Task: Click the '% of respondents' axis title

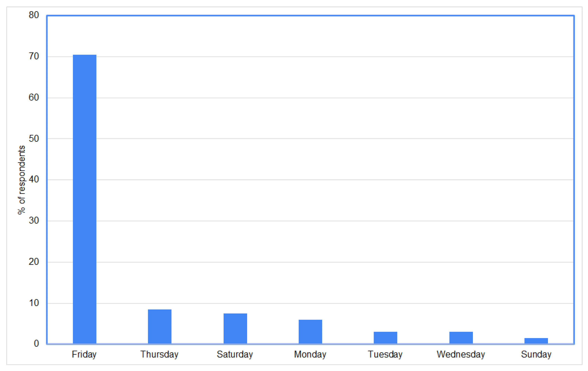Action: 21,180
